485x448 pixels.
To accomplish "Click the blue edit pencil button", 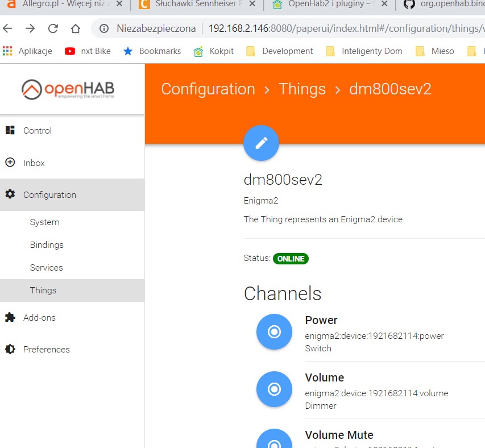I will pos(261,143).
